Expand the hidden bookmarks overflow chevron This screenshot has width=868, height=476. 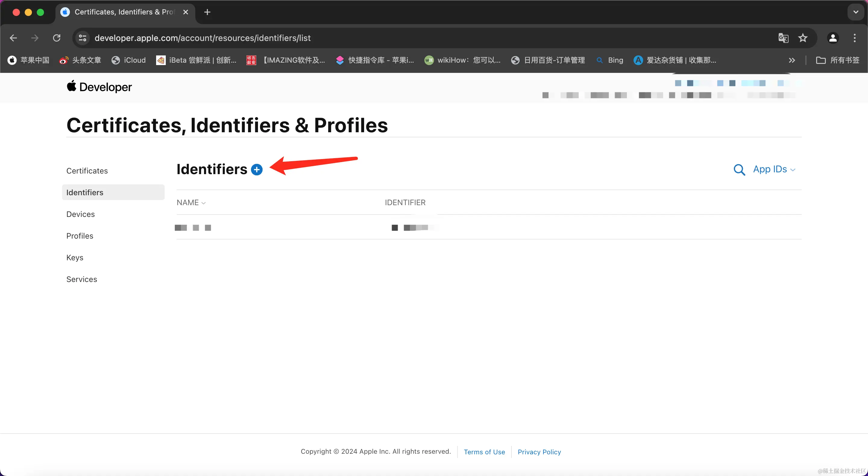coord(791,60)
